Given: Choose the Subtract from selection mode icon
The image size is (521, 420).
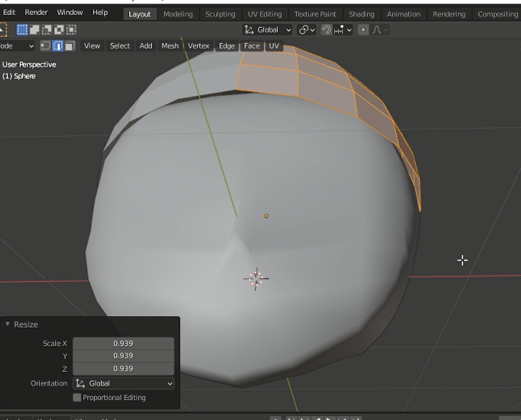Looking at the screenshot, I should [x=47, y=30].
